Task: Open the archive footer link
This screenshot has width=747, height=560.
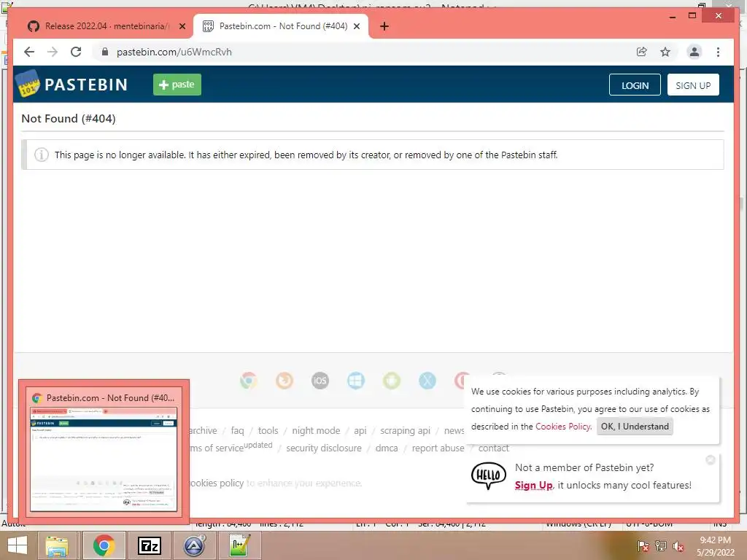Action: (x=204, y=430)
